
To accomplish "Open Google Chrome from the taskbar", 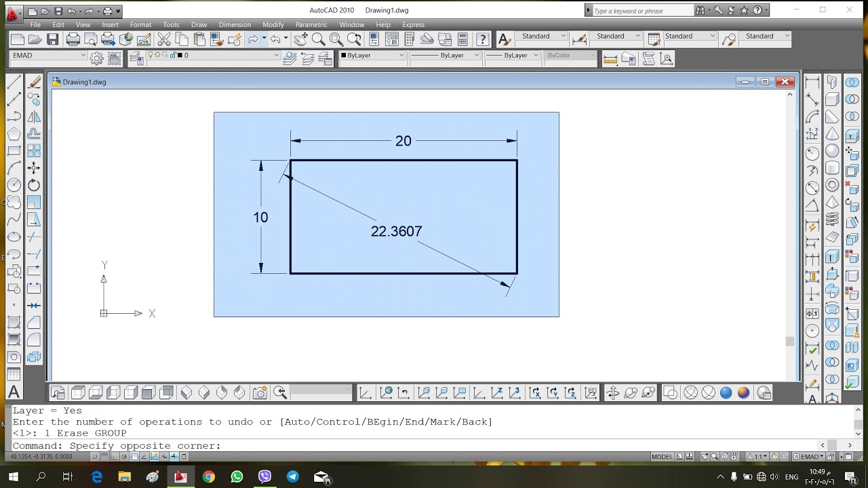I will pyautogui.click(x=208, y=477).
